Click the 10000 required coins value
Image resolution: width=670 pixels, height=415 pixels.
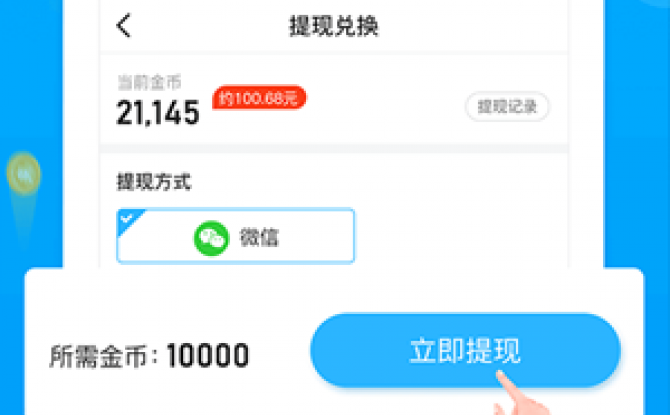click(x=207, y=356)
